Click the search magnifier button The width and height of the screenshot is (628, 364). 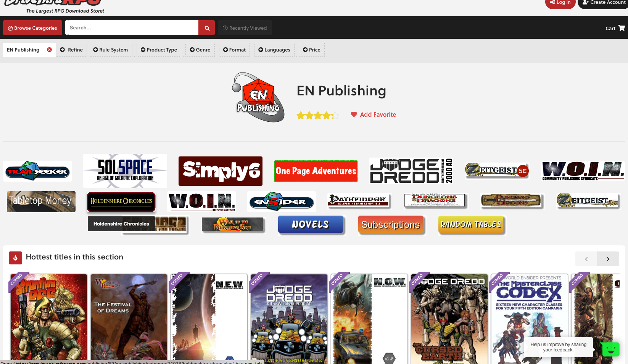pyautogui.click(x=207, y=28)
